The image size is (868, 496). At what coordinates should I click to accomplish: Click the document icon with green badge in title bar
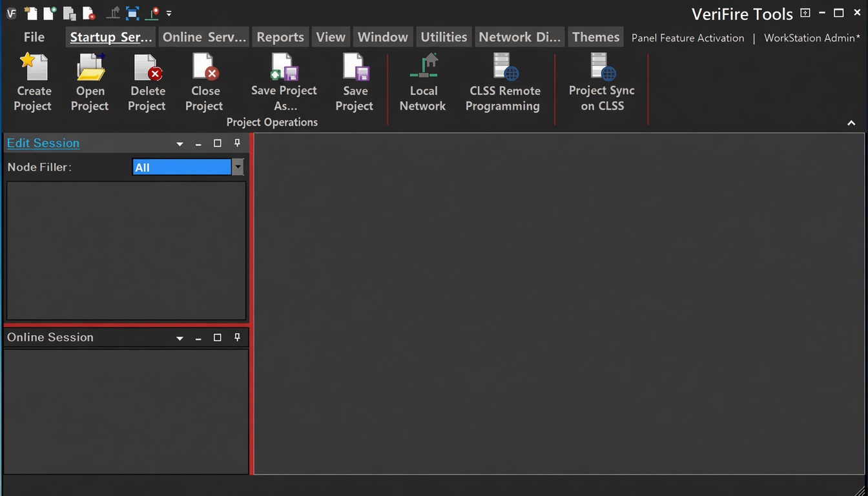pos(50,13)
